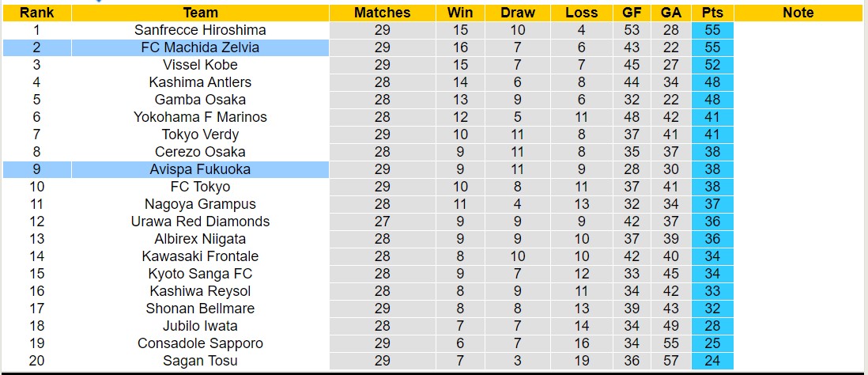868x375 pixels.
Task: Click on Kashima Antlers
Action: (200, 82)
